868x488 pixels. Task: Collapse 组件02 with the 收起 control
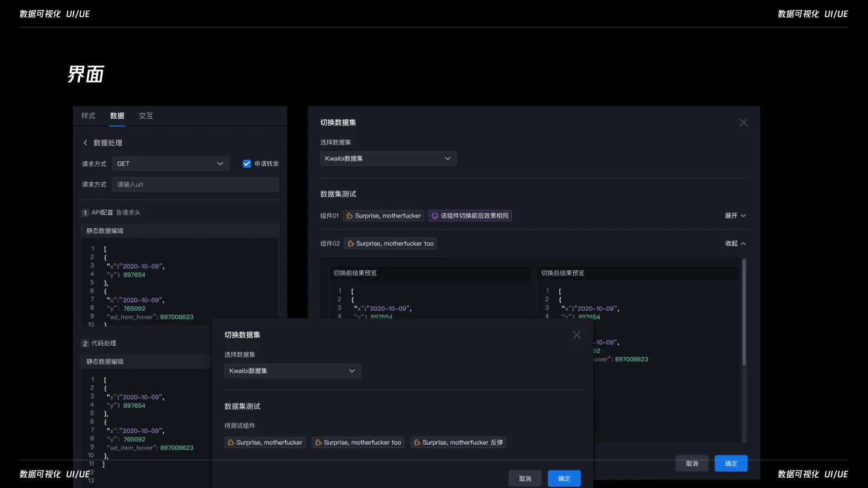point(735,243)
